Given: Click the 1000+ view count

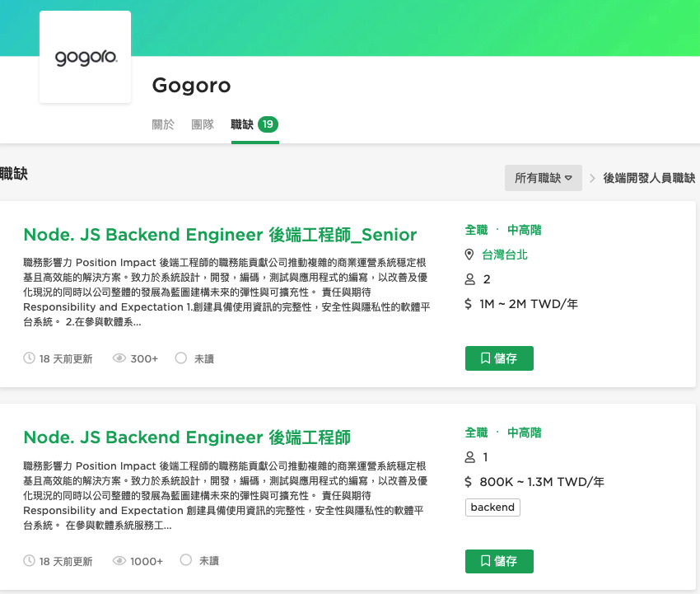Looking at the screenshot, I should point(147,561).
